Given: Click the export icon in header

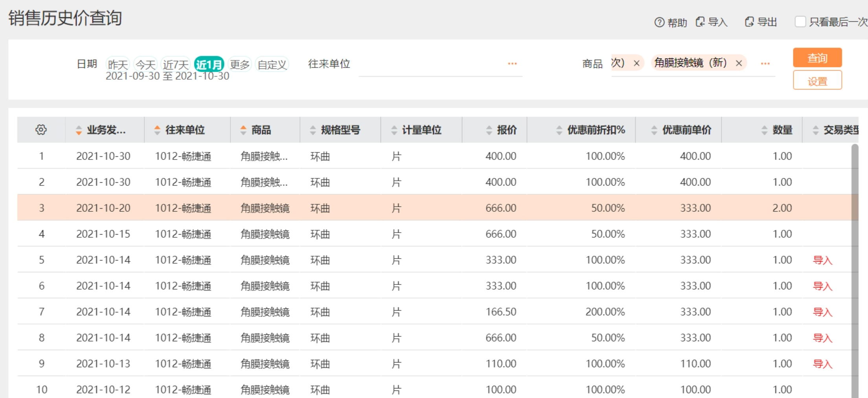Looking at the screenshot, I should tap(749, 22).
